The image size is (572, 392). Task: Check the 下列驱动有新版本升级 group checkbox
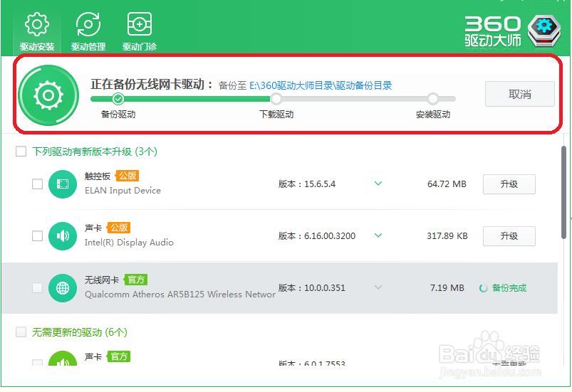tap(21, 152)
